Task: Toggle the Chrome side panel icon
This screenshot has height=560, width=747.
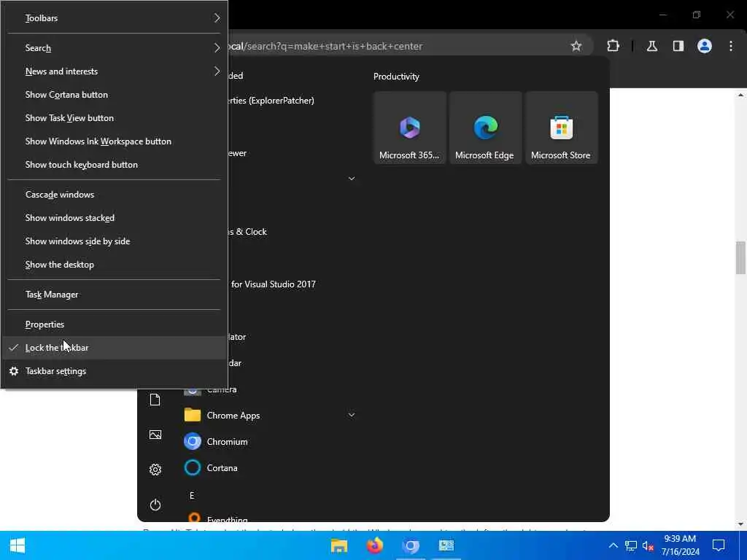Action: coord(678,46)
